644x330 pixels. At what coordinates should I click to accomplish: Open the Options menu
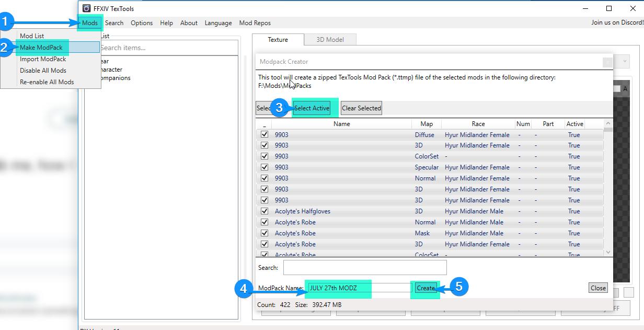point(142,23)
